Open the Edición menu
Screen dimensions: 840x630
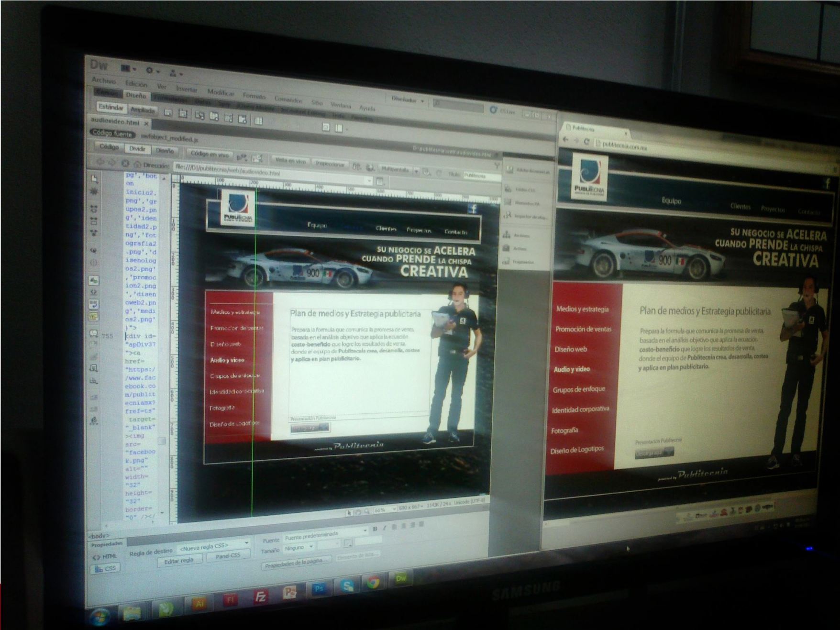click(136, 84)
